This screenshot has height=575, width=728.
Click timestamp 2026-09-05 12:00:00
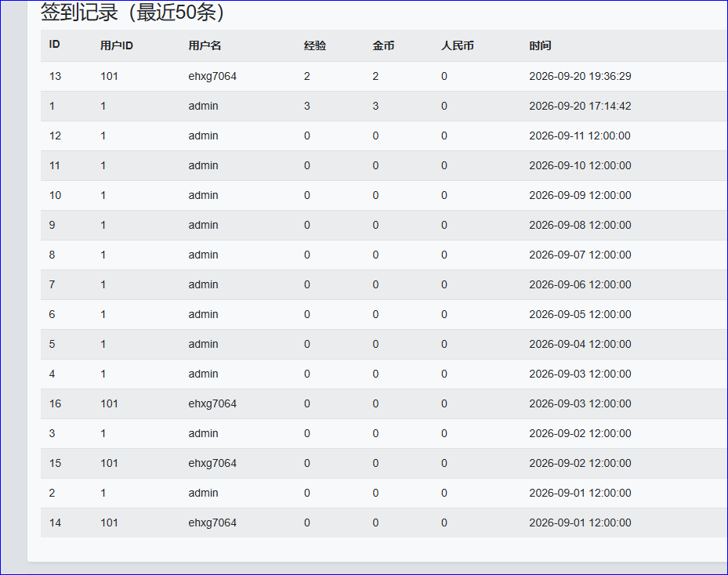[x=580, y=314]
